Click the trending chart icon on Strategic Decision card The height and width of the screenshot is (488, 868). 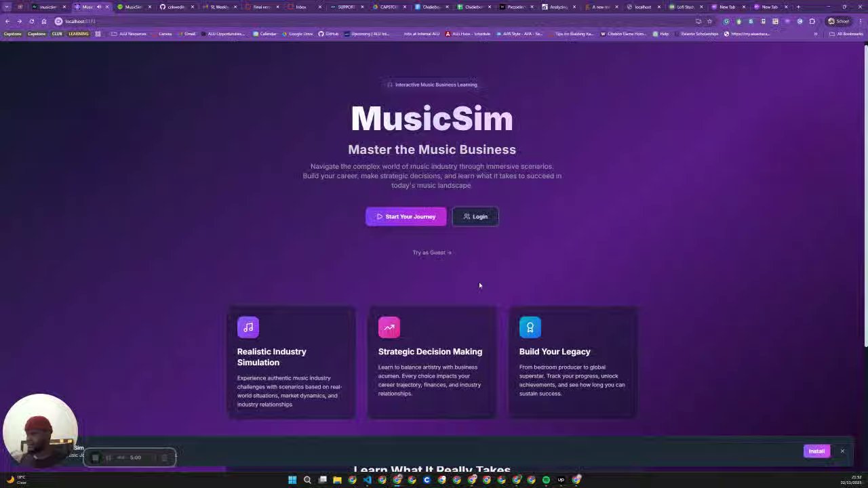(x=389, y=327)
